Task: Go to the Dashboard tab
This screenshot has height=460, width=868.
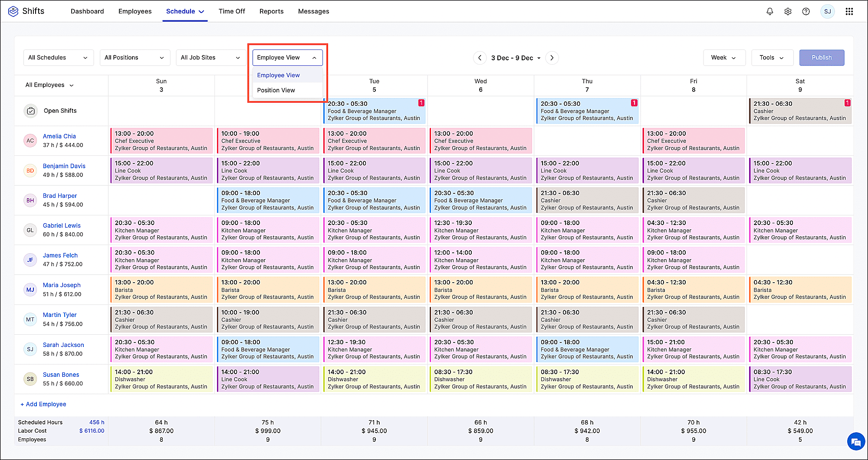Action: (87, 11)
